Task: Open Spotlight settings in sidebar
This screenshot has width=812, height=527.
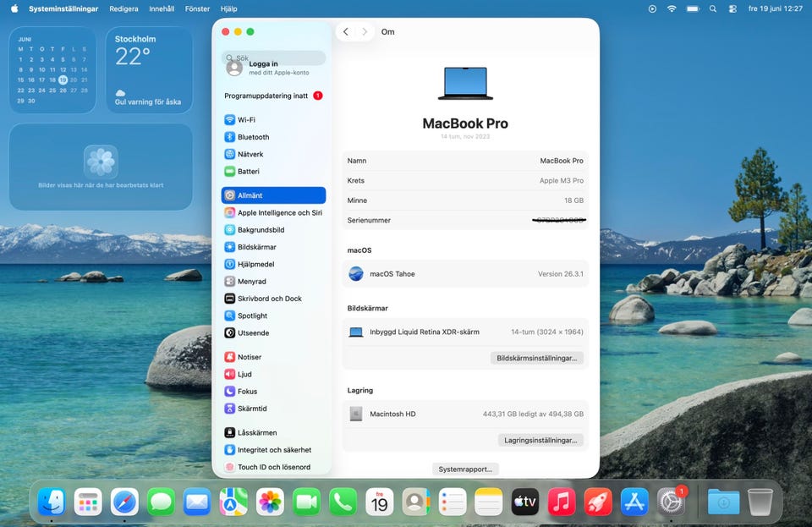Action: (273, 316)
